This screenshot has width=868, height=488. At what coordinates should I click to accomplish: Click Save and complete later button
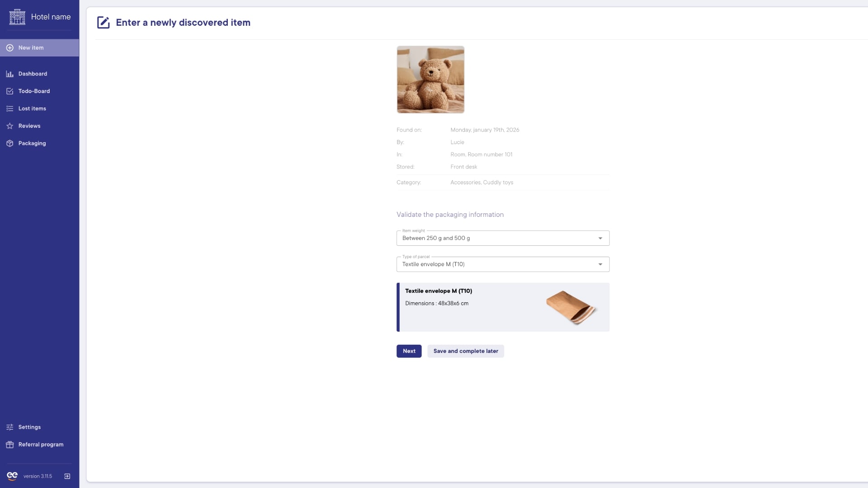pyautogui.click(x=466, y=351)
